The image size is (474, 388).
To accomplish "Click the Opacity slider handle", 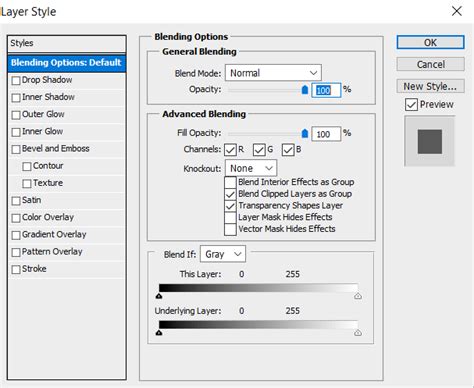I will point(305,90).
